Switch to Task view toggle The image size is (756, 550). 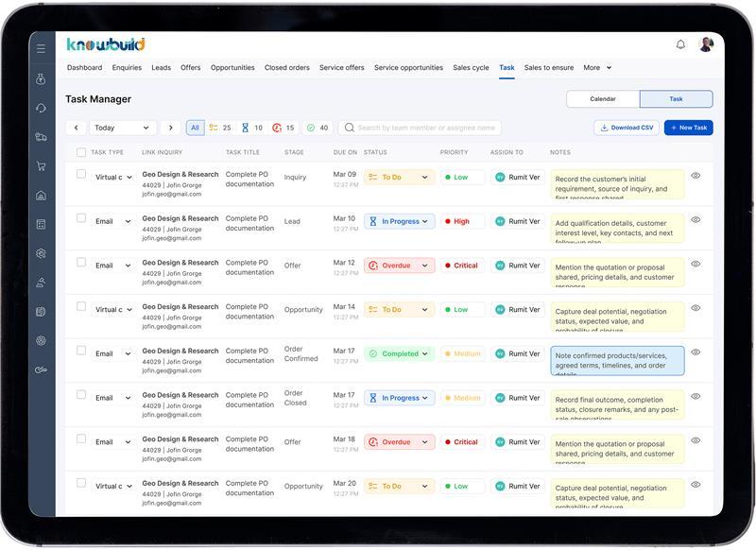click(x=676, y=99)
